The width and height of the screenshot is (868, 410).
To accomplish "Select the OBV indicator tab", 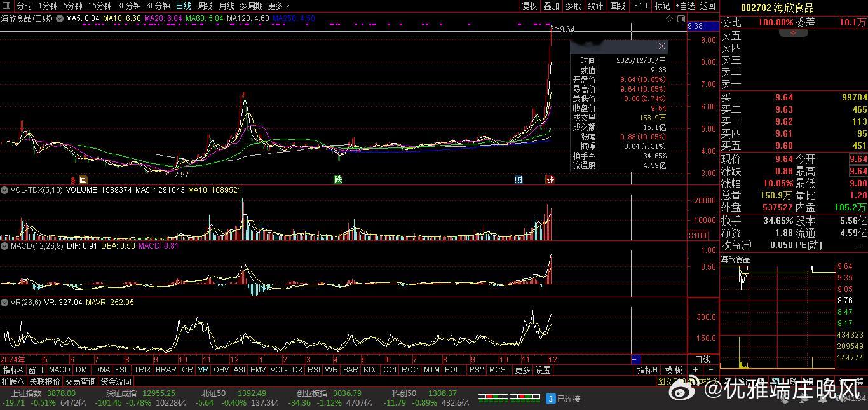I will [221, 370].
